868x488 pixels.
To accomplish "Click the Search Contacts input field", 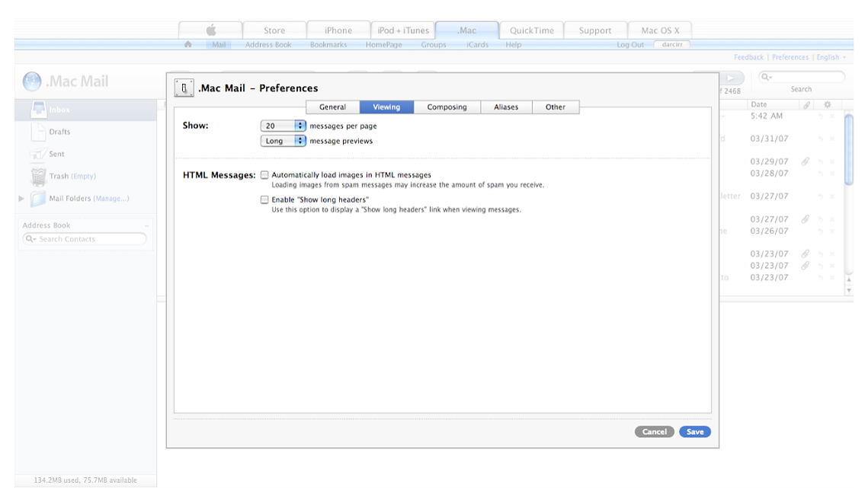I will click(85, 239).
